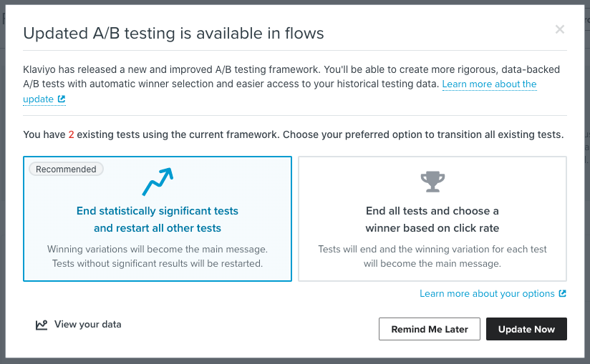
Task: Open "Learn more about your options" link
Action: [x=487, y=294]
